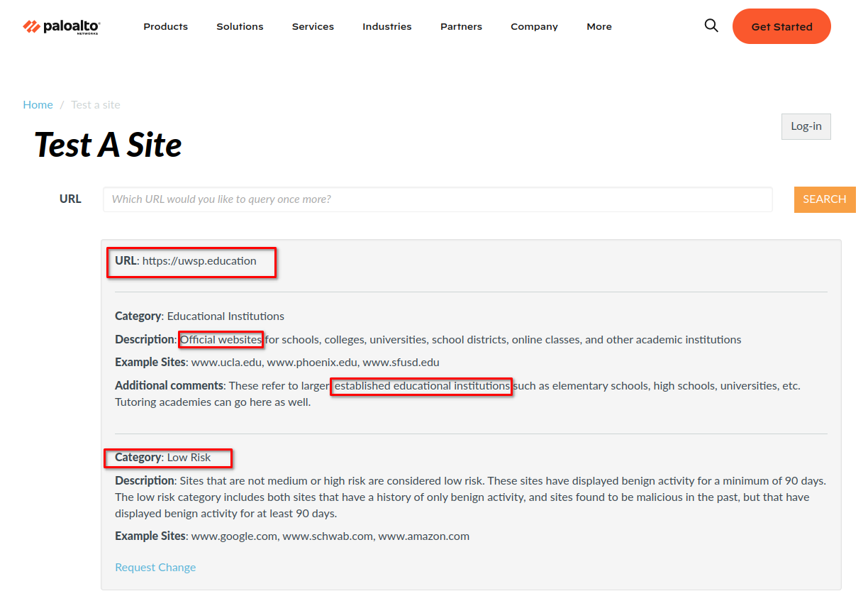Click the https://uwsp.education URL text
The height and width of the screenshot is (596, 868).
coord(199,260)
